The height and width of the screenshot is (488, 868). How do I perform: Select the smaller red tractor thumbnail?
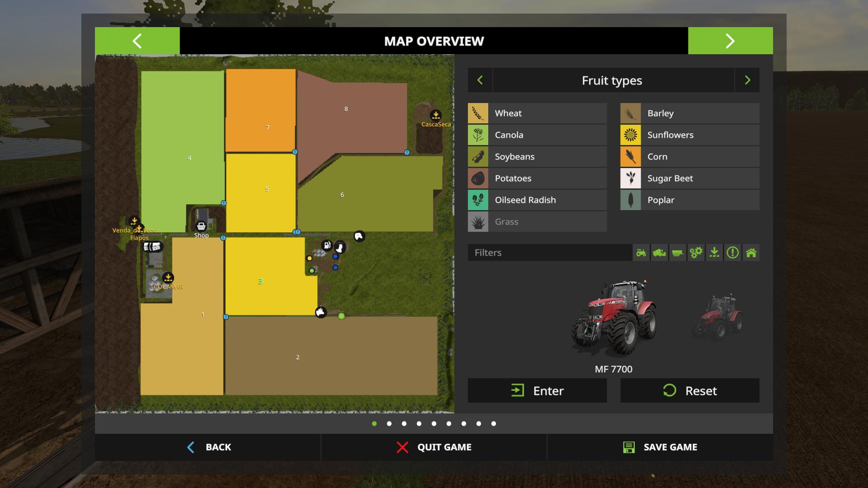coord(717,318)
